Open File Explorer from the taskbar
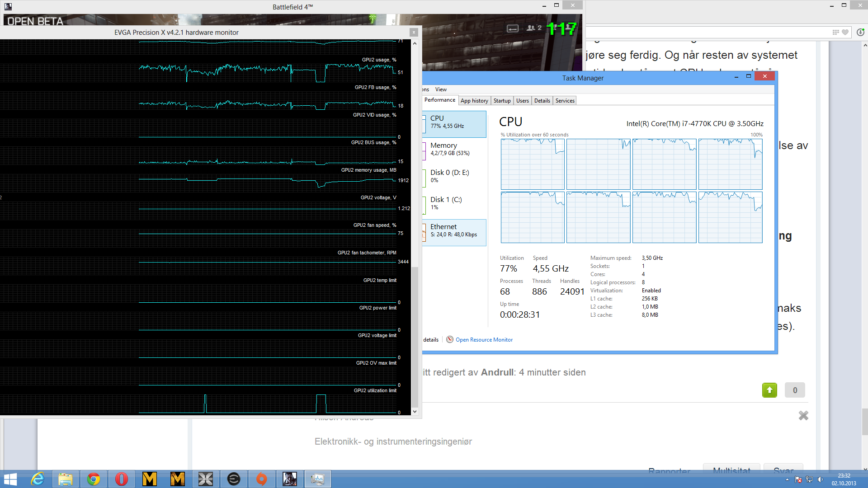The height and width of the screenshot is (488, 868). 66,479
